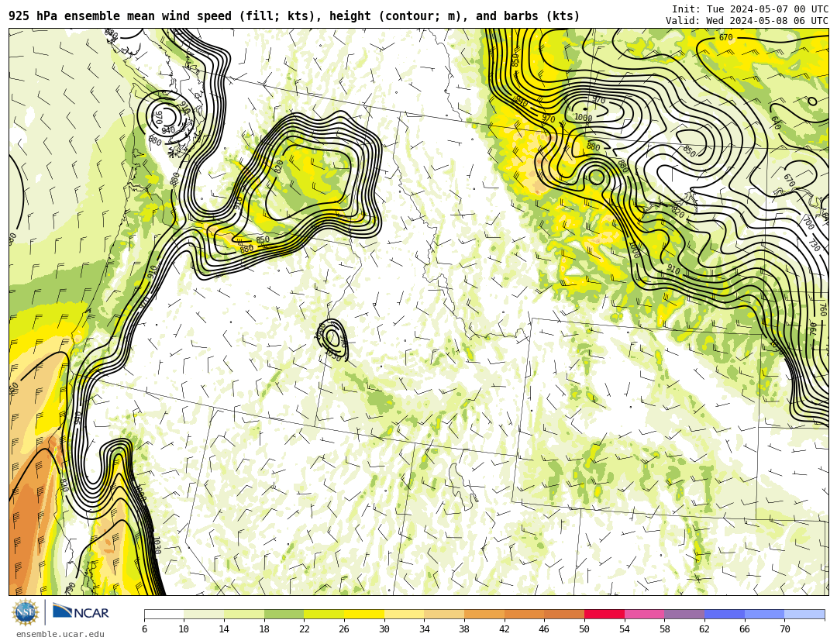Click the colorbar tick label 62
This screenshot has width=837, height=644.
click(x=704, y=629)
